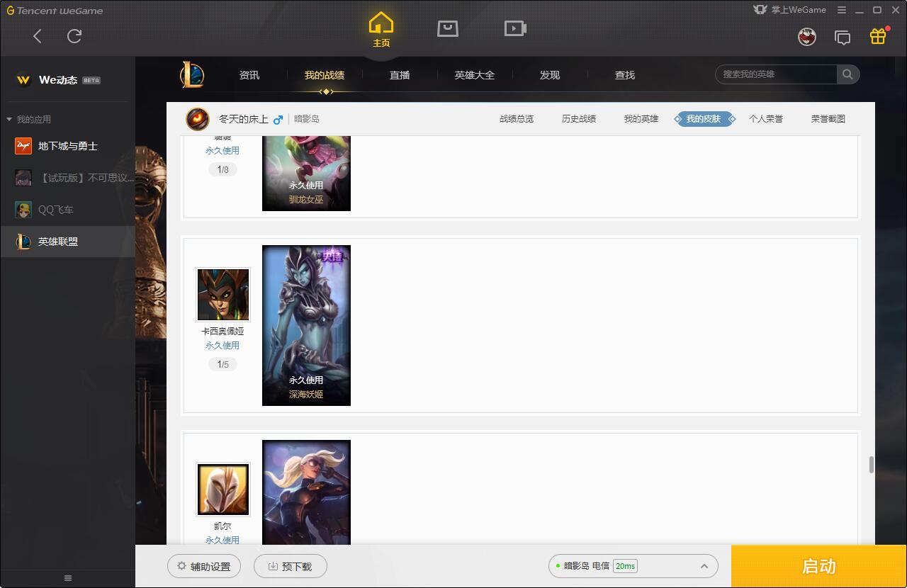Open the 直播 tab
Viewport: 907px width, 588px height.
[400, 75]
